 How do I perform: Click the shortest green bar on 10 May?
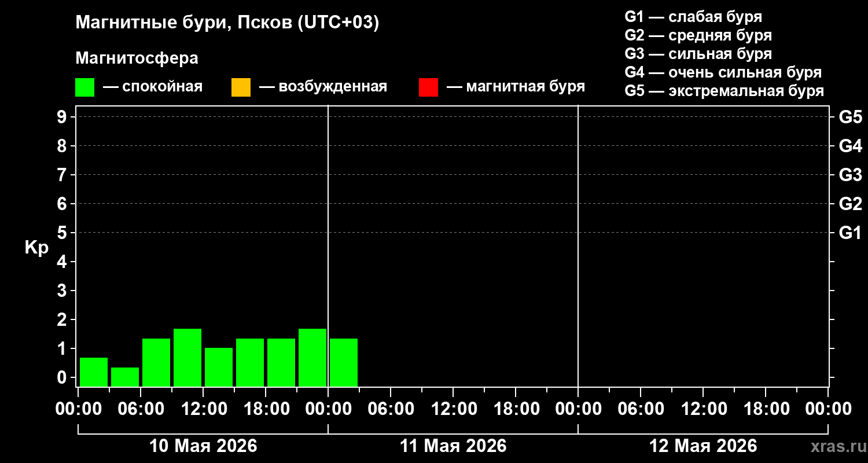[x=124, y=377]
